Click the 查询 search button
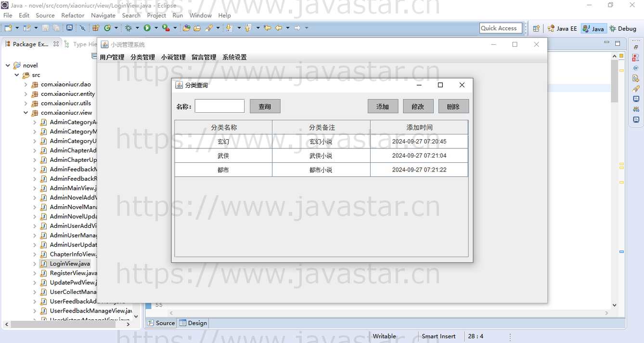This screenshot has height=343, width=644. [x=265, y=106]
